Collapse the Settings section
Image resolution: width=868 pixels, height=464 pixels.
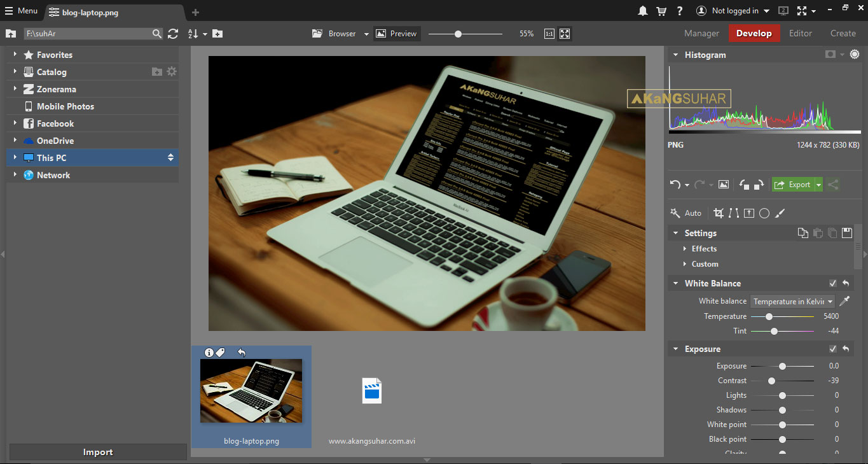pyautogui.click(x=675, y=233)
